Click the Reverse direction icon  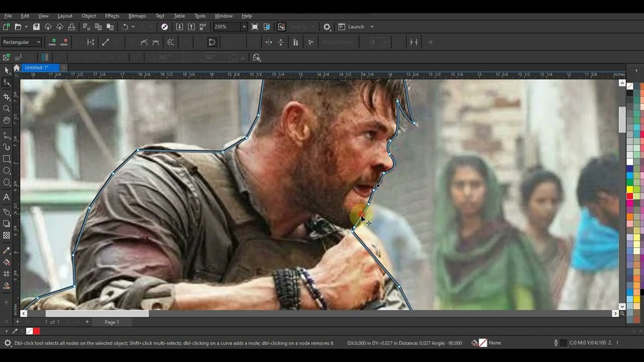click(x=171, y=42)
